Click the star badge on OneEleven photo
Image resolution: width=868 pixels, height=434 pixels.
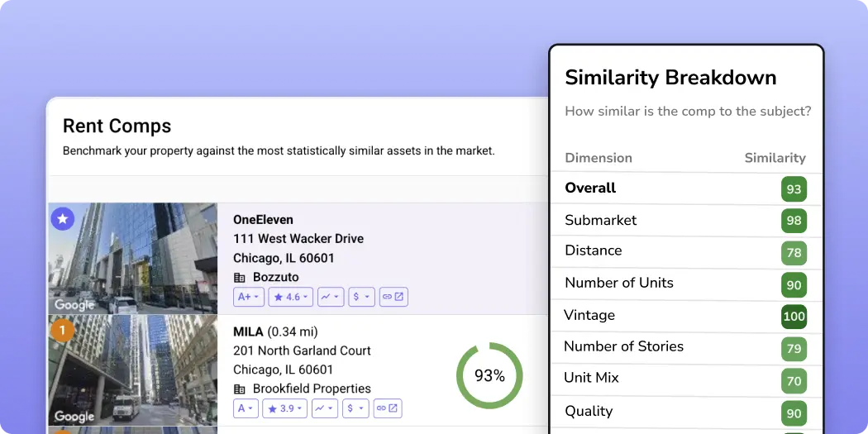[63, 219]
